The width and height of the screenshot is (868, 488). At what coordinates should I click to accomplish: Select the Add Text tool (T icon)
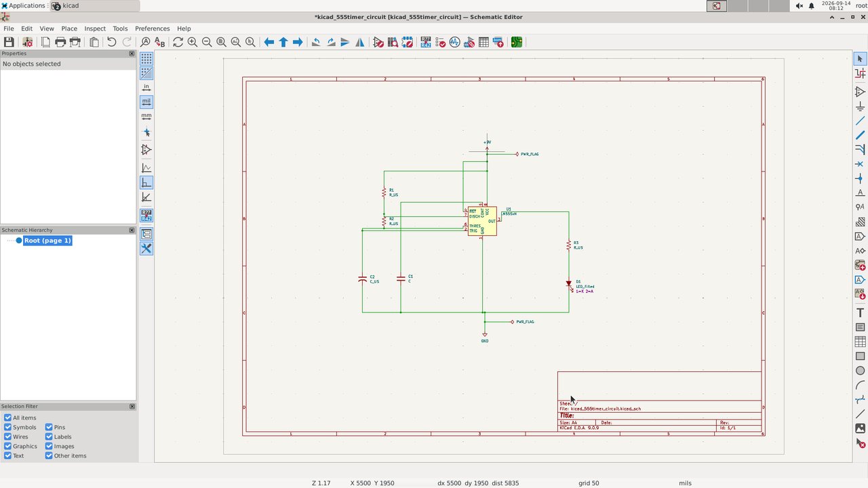coord(860,312)
